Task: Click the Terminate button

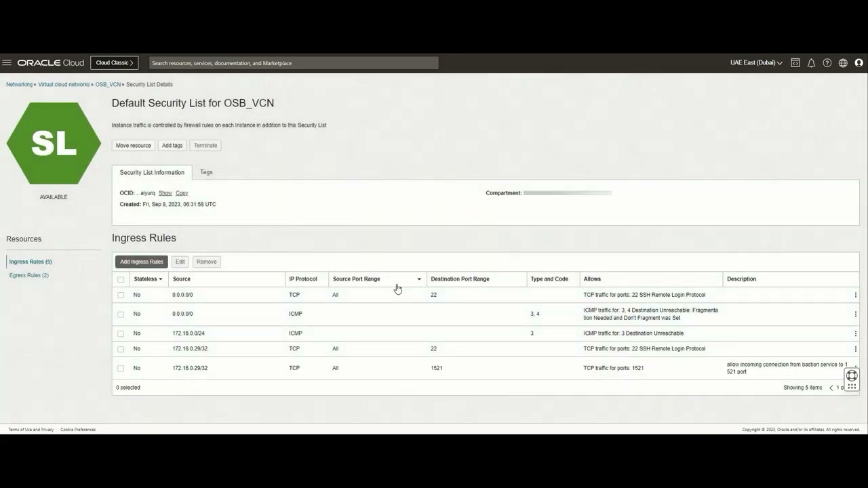Action: coord(205,145)
